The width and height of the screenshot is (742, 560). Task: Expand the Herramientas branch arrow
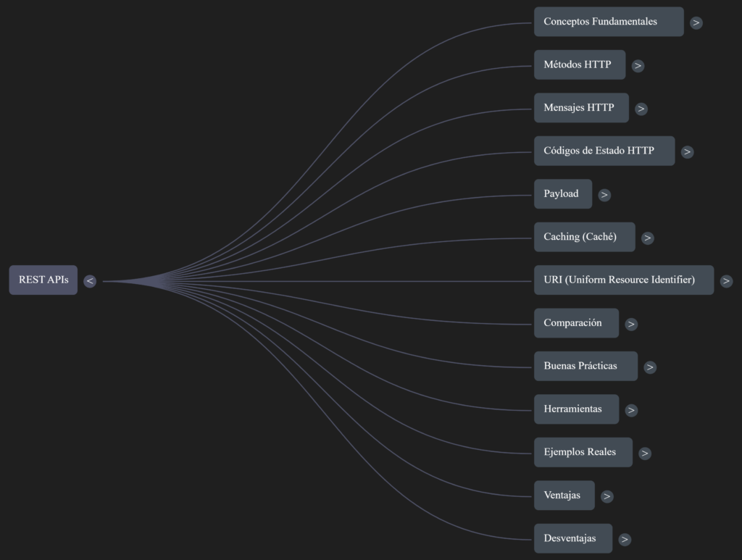coord(631,410)
